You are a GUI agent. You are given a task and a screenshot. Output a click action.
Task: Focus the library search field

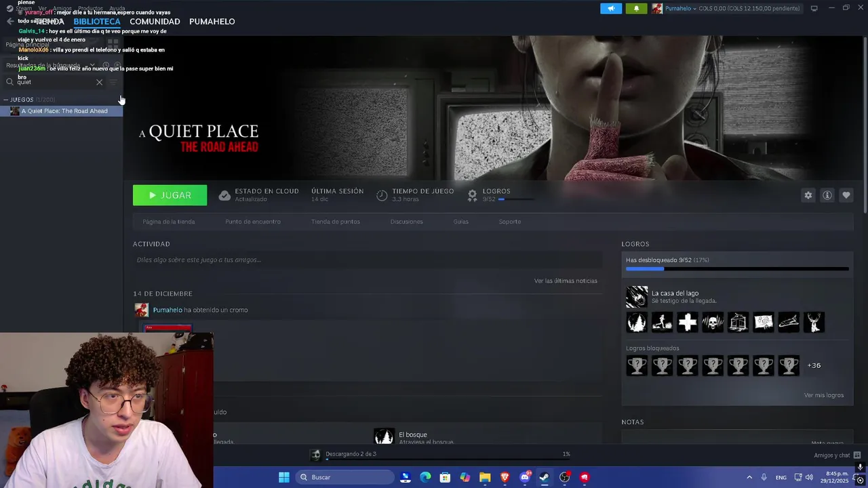tap(54, 82)
